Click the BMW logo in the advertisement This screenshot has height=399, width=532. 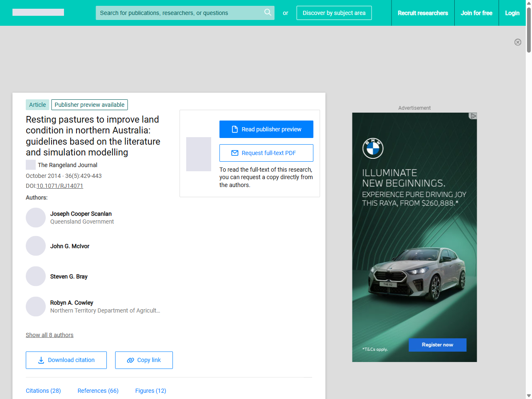[373, 148]
